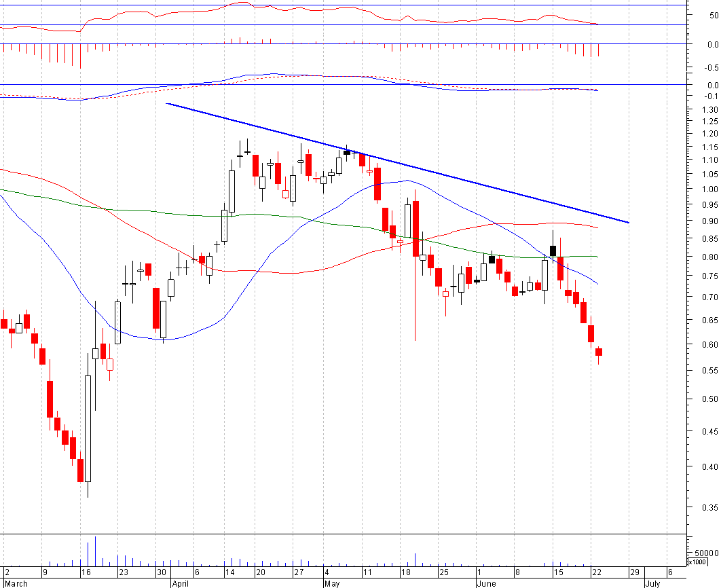This screenshot has height=588, width=721.
Task: Select the 15 date label in June
Action: tap(558, 572)
